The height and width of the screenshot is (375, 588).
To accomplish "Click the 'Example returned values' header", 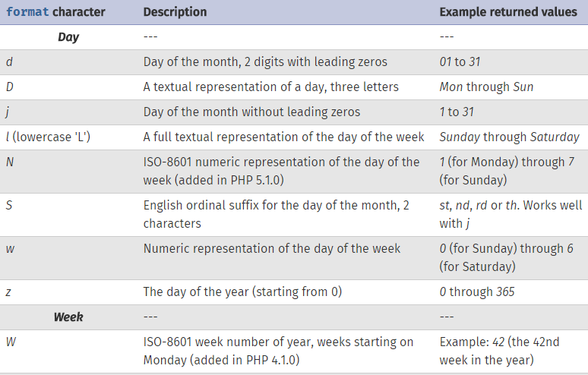I will click(508, 12).
